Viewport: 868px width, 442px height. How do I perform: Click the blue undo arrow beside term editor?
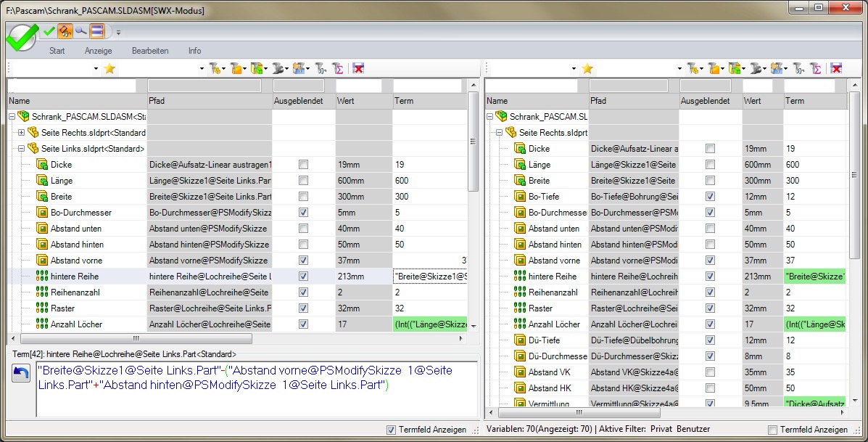pyautogui.click(x=21, y=373)
